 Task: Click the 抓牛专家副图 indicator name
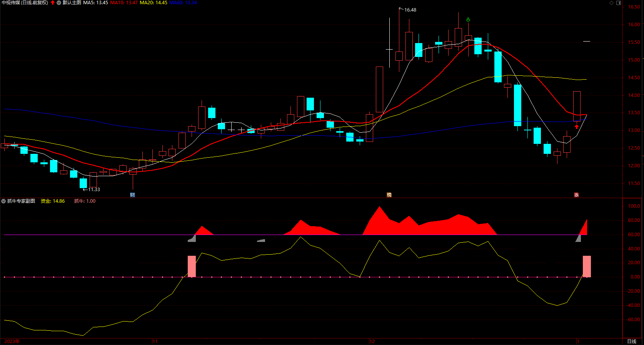[x=21, y=201]
